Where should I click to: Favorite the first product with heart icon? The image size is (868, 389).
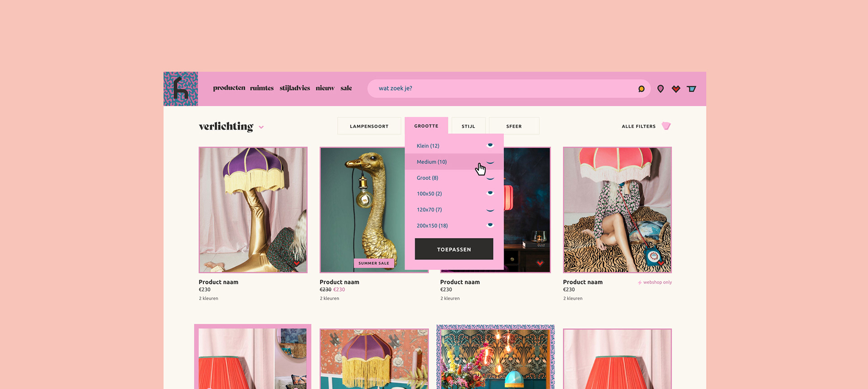[x=297, y=263]
